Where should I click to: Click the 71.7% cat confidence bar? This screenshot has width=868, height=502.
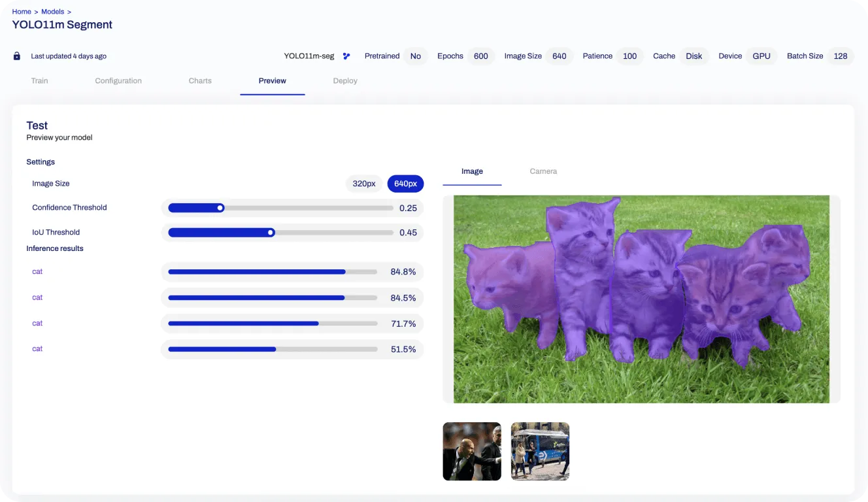pyautogui.click(x=273, y=324)
